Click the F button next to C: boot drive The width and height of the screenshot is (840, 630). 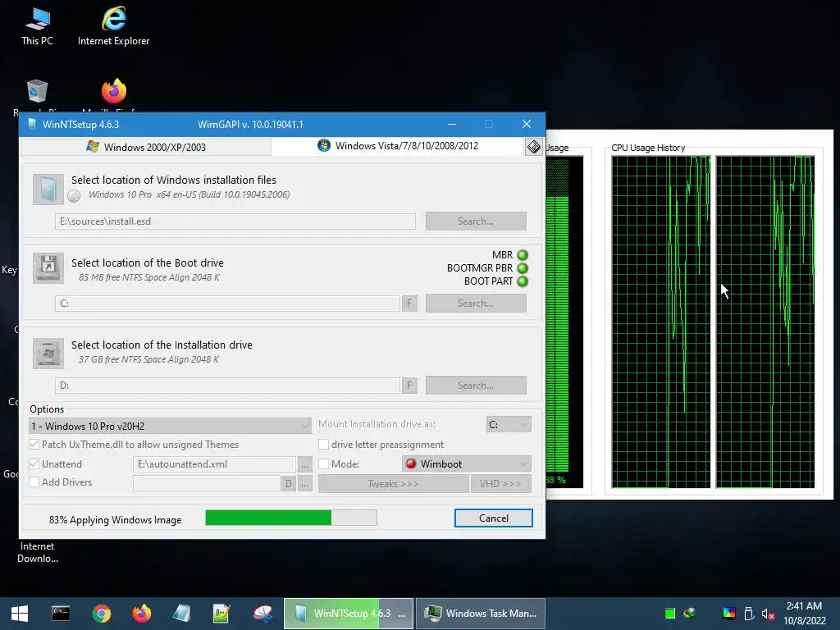click(409, 304)
